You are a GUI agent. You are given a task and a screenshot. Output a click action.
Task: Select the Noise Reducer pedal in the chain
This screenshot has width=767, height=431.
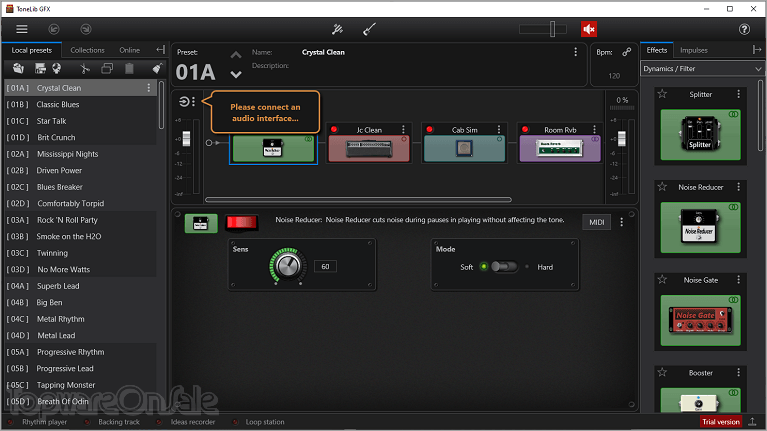click(273, 149)
